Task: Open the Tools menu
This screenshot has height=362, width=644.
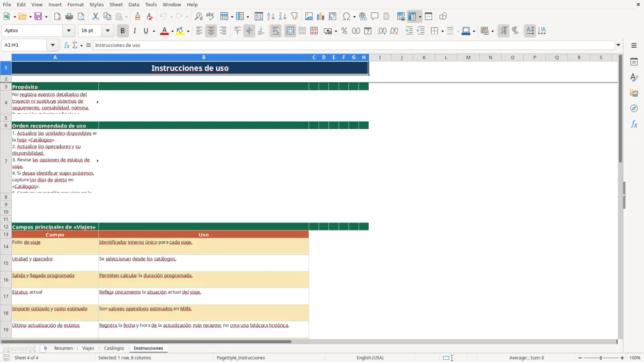Action: point(151,4)
